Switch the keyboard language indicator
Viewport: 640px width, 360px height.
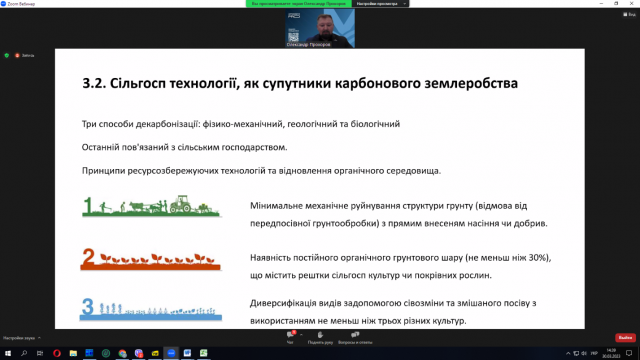point(594,353)
